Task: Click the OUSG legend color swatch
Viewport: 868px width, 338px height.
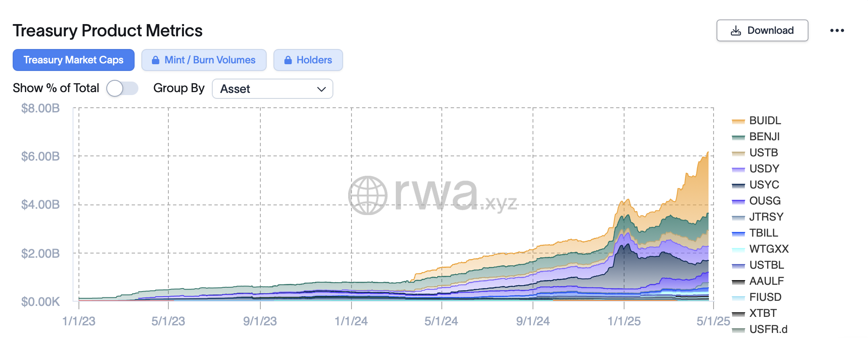Action: pyautogui.click(x=738, y=202)
